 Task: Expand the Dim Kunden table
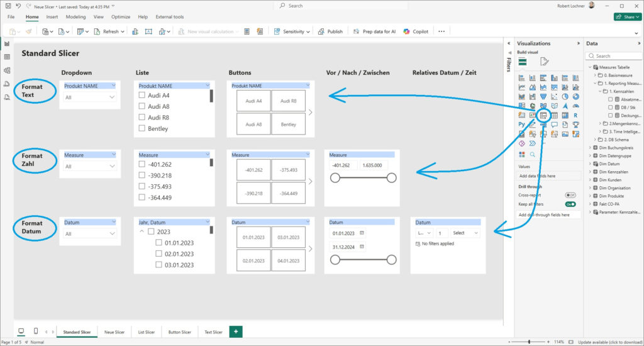point(589,179)
